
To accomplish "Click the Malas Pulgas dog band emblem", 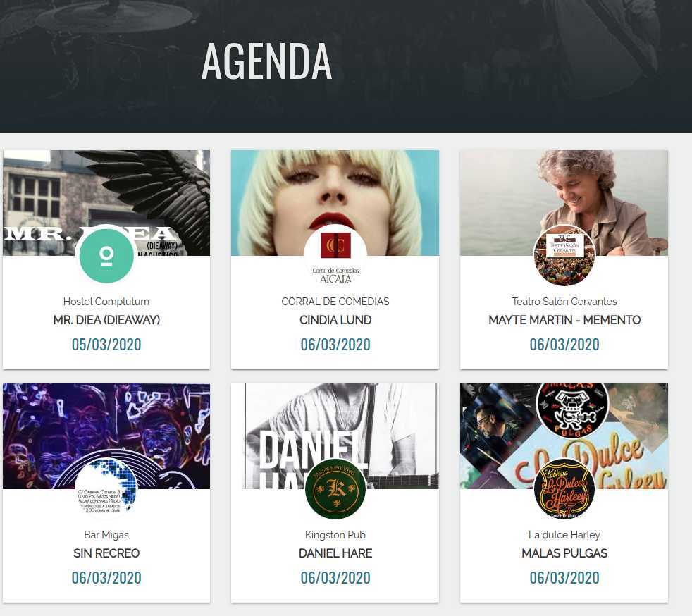I will [x=572, y=410].
